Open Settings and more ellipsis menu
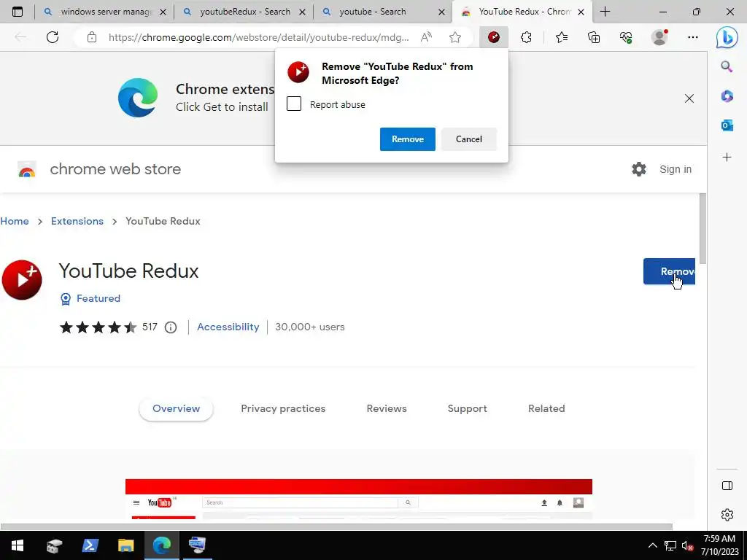This screenshot has width=747, height=560. click(x=693, y=37)
